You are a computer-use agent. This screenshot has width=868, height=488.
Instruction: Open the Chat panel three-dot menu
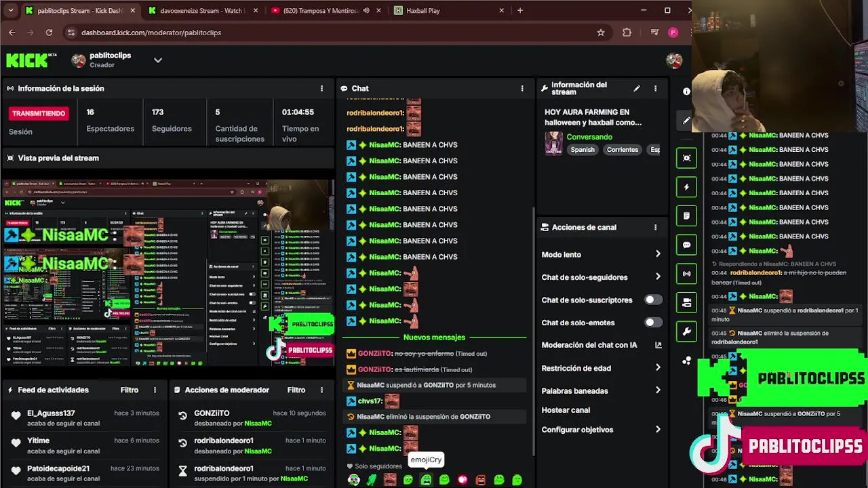522,89
